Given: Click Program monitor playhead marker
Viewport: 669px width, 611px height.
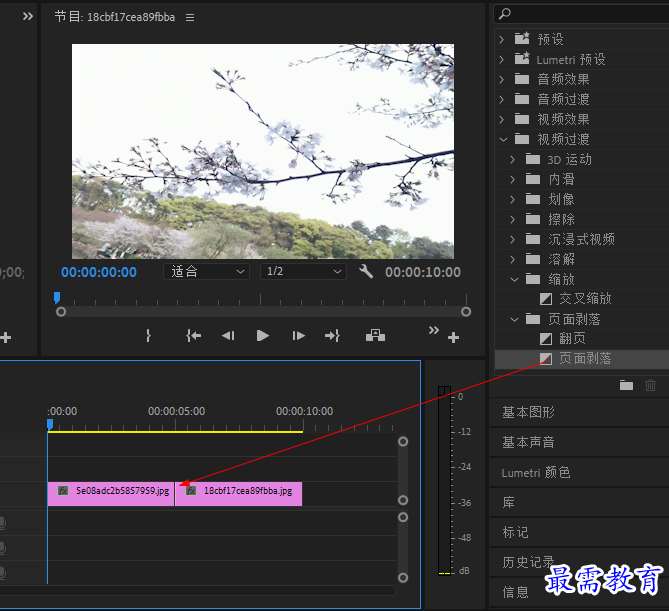Looking at the screenshot, I should point(57,297).
